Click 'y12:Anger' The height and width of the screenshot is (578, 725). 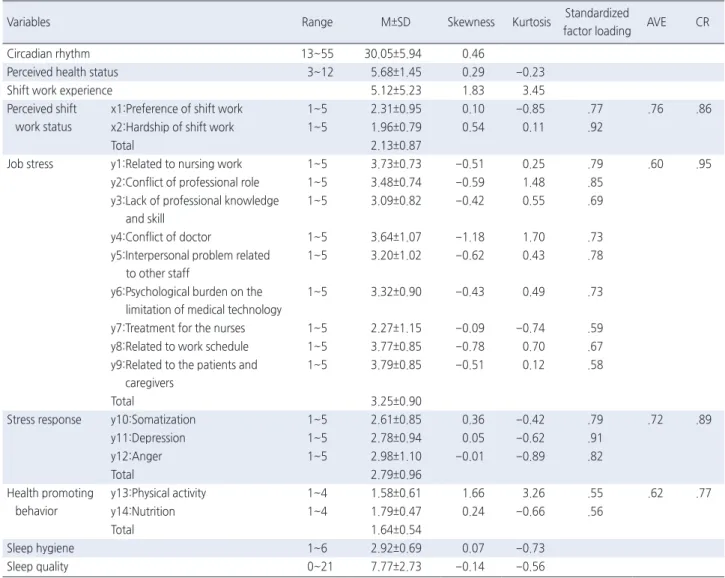click(136, 456)
